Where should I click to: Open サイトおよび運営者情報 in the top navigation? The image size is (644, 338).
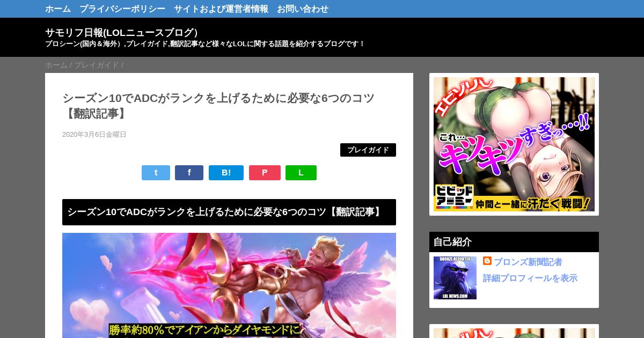coord(221,9)
